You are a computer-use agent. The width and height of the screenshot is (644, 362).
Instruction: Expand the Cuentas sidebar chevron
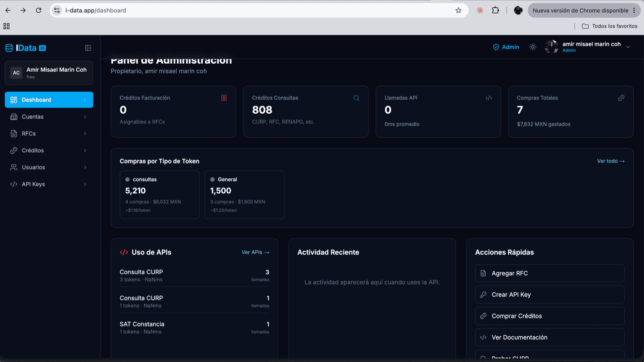85,117
